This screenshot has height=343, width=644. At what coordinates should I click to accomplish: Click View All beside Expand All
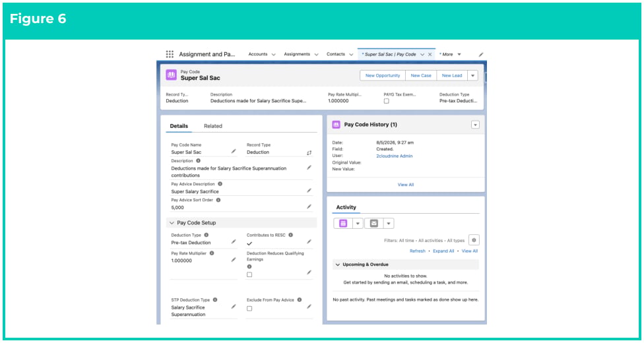pyautogui.click(x=470, y=251)
